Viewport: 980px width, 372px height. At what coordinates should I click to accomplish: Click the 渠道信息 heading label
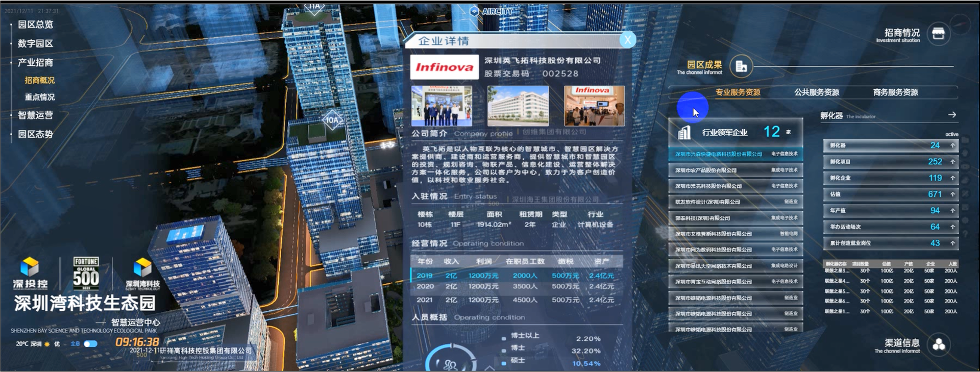pyautogui.click(x=902, y=343)
